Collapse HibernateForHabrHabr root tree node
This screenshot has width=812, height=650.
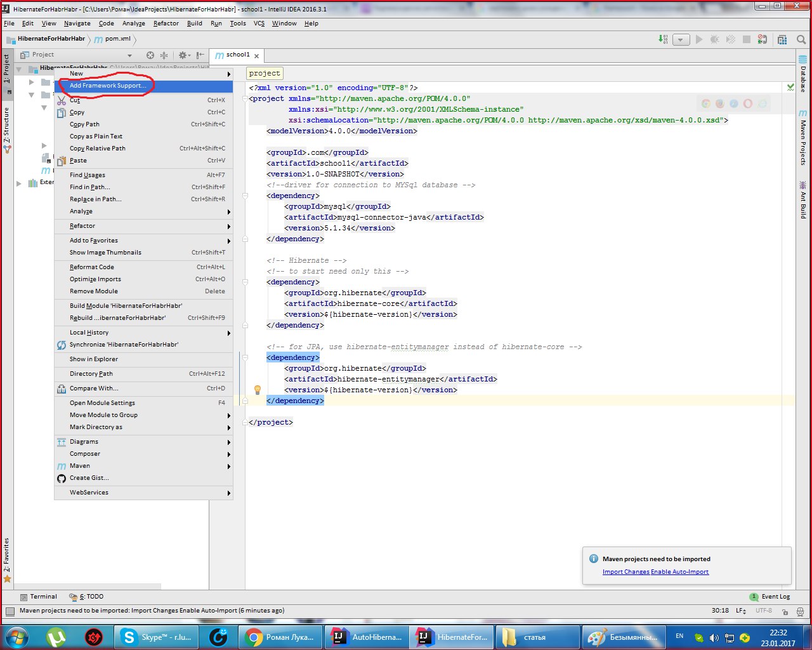[19, 69]
